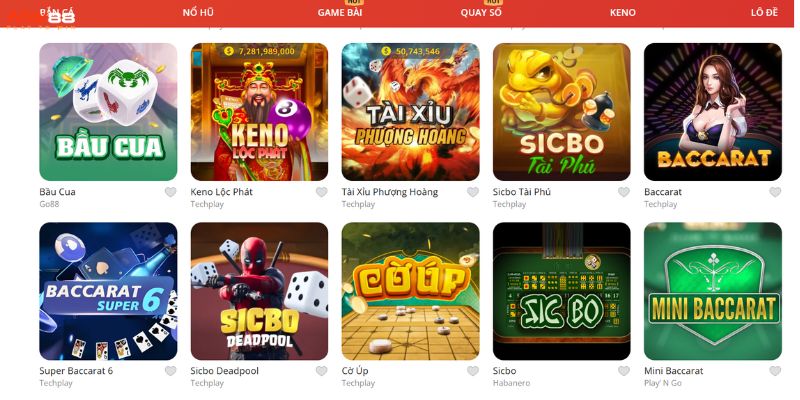Favorite Mini Baccarat via heart icon
This screenshot has width=800, height=400.
coord(775,371)
